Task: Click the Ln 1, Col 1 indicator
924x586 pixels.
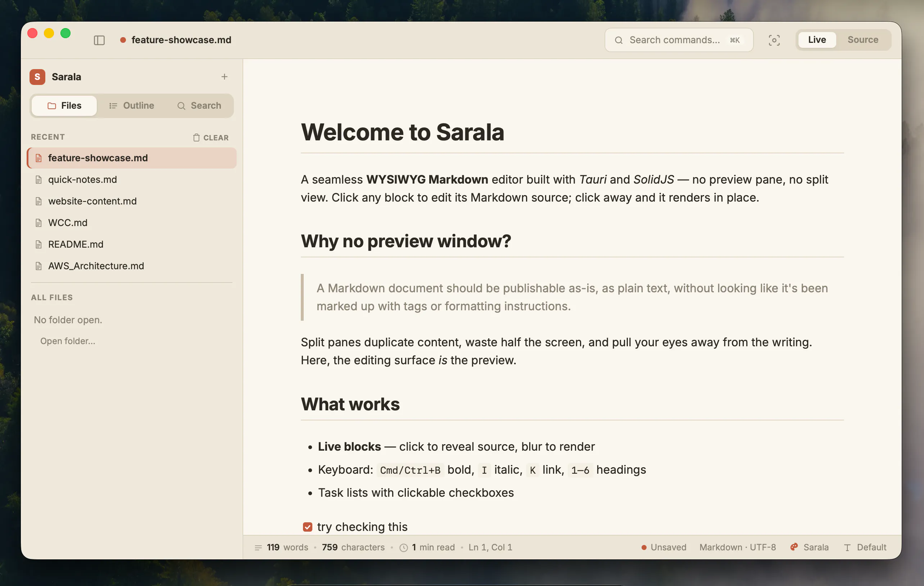Action: pos(490,547)
